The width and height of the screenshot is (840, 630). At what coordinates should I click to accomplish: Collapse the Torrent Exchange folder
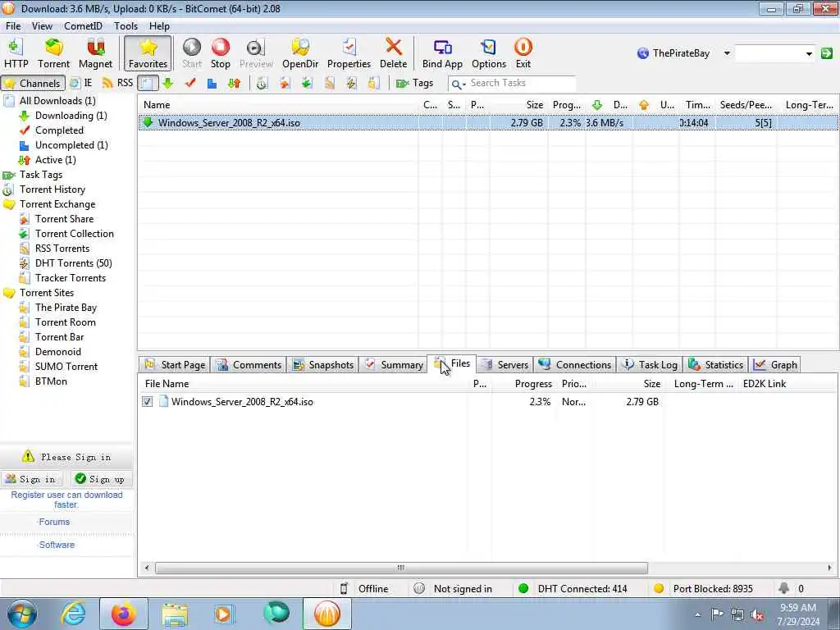tap(57, 204)
